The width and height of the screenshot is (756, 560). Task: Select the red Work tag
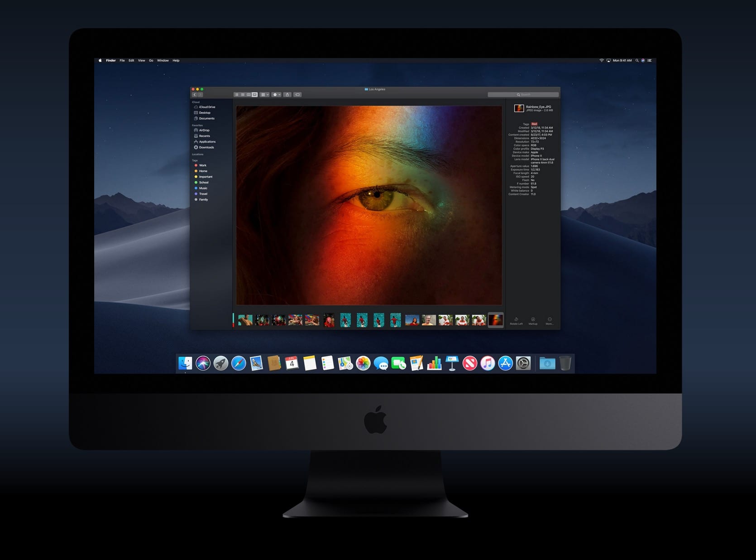[x=200, y=165]
